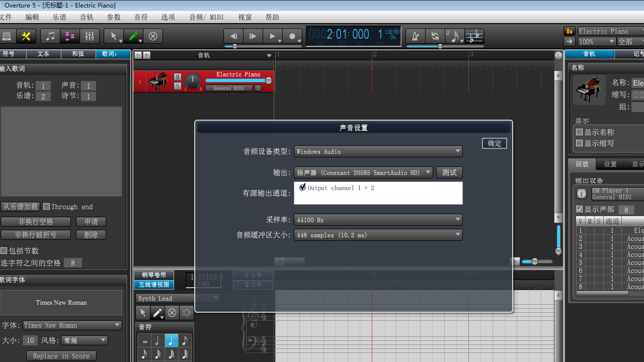Open the mixer faders icon in the toolbar

pos(90,36)
